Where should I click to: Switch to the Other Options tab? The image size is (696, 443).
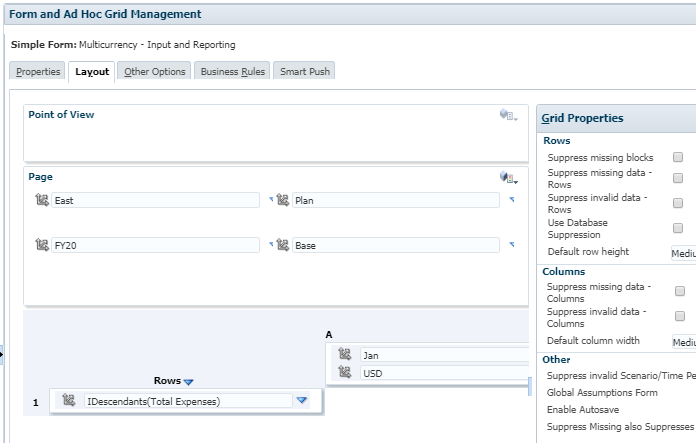(x=154, y=71)
